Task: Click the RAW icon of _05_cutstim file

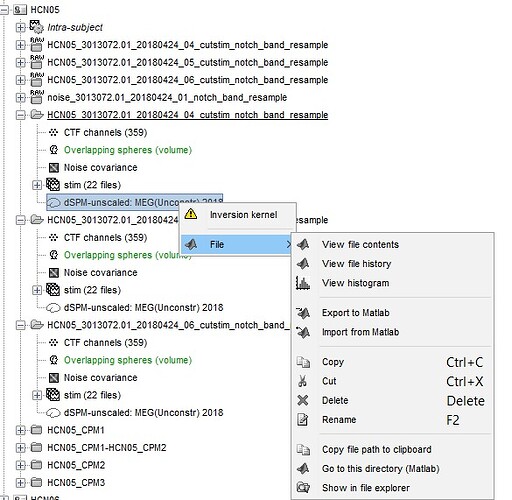Action: [x=36, y=62]
